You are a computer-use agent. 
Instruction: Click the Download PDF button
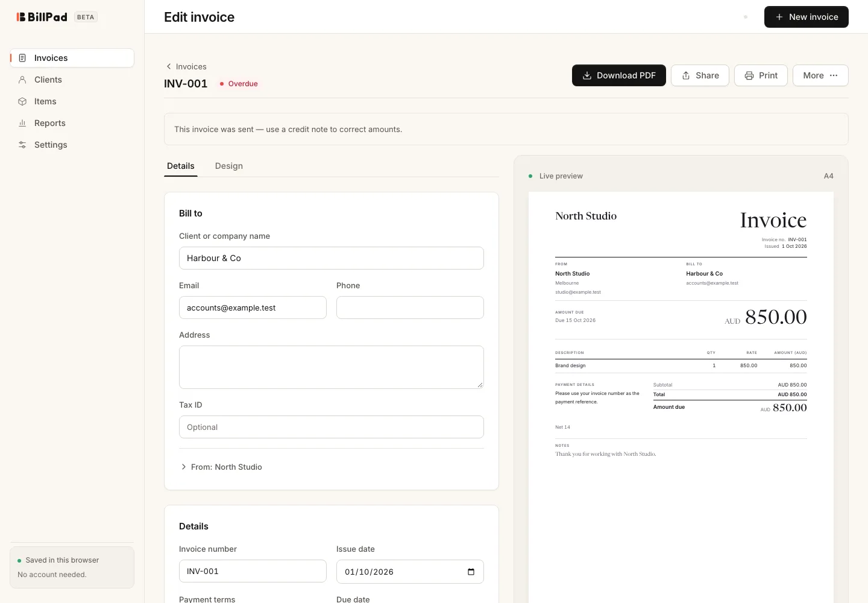click(619, 75)
